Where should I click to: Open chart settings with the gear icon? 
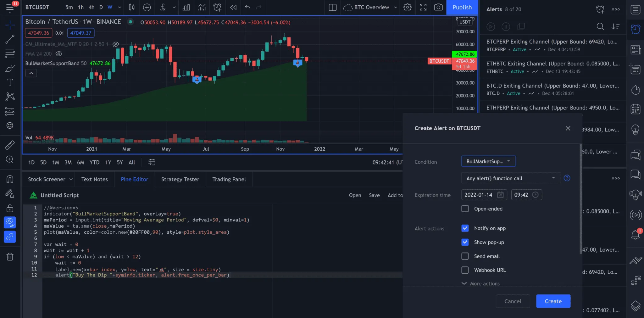(x=407, y=7)
